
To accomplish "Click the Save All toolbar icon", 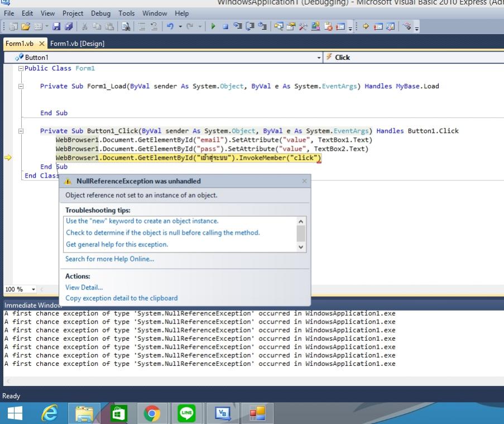I will [69, 26].
